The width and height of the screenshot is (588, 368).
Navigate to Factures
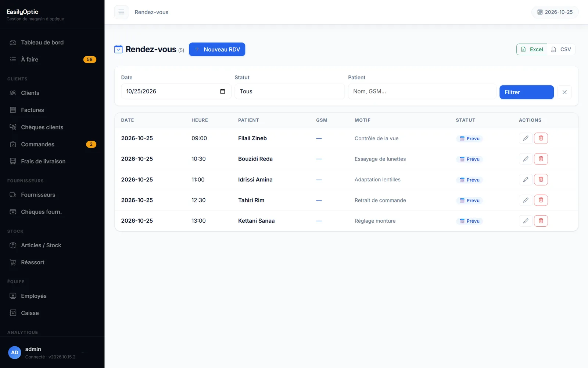pos(52,110)
